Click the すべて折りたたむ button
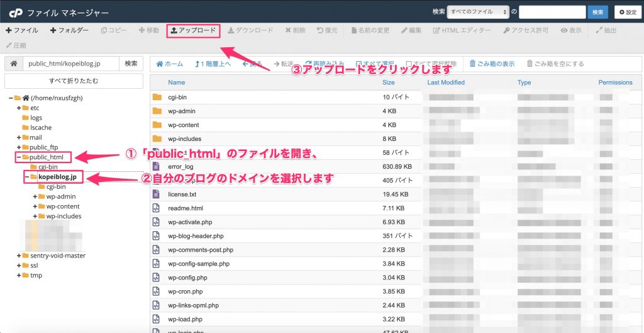Screen dimensions: 644x333 pos(74,81)
